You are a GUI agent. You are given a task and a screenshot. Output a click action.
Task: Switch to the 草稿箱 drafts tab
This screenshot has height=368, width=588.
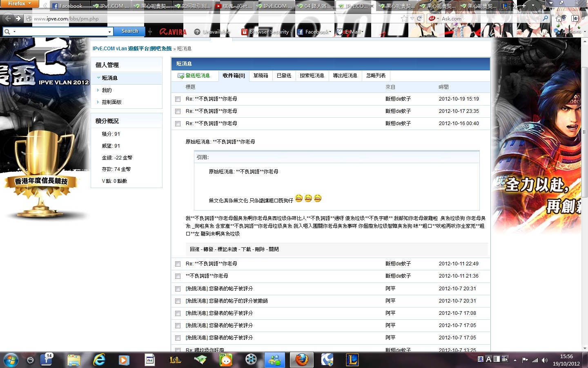point(261,76)
